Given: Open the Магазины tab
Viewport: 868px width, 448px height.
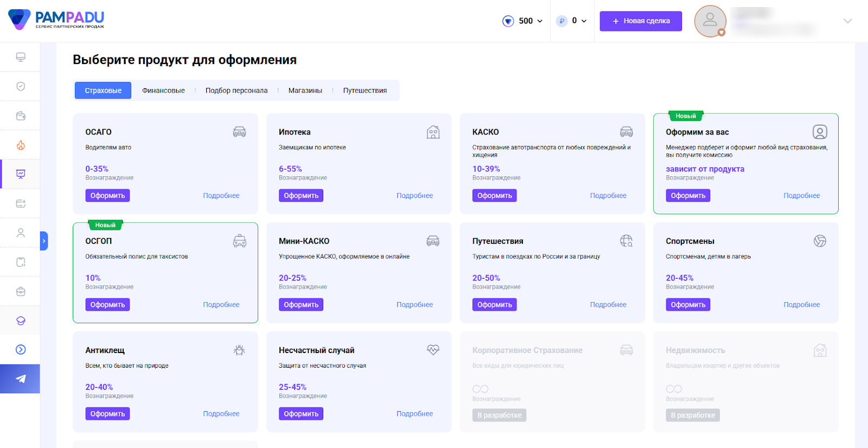Looking at the screenshot, I should (x=305, y=91).
